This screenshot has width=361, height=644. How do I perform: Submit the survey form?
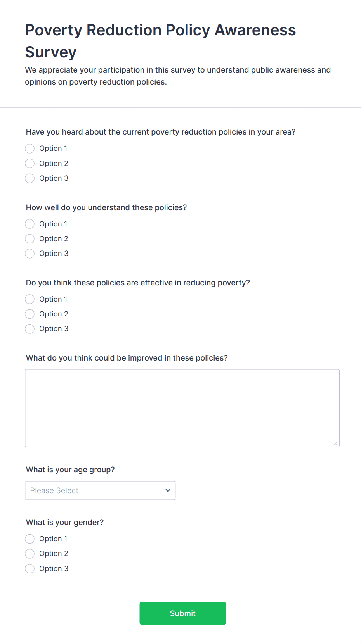point(182,613)
